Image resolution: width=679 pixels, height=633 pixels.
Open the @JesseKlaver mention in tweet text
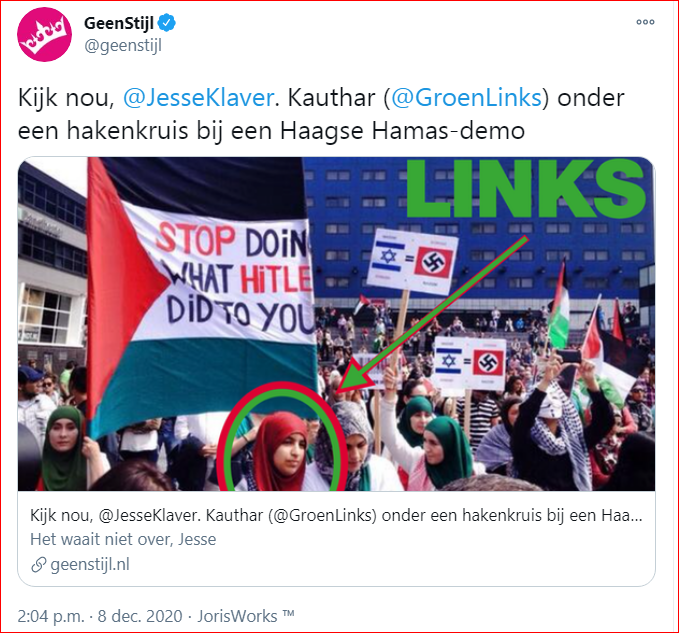point(198,98)
